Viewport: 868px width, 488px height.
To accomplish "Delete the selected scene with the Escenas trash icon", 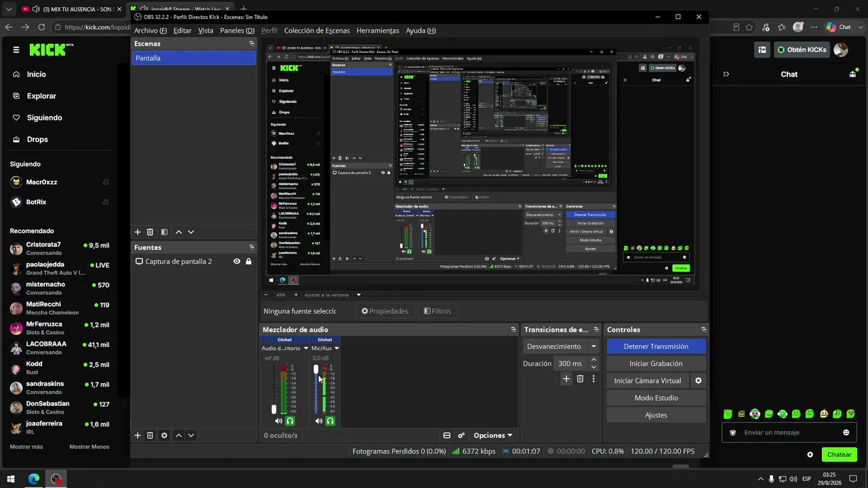I will 150,232.
